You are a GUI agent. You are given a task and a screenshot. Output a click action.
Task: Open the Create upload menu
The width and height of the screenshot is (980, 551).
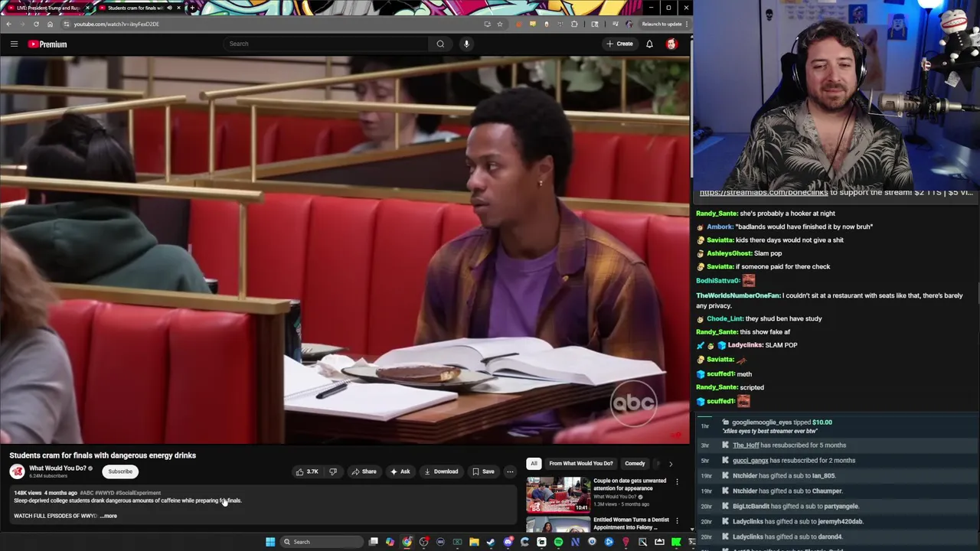point(619,44)
